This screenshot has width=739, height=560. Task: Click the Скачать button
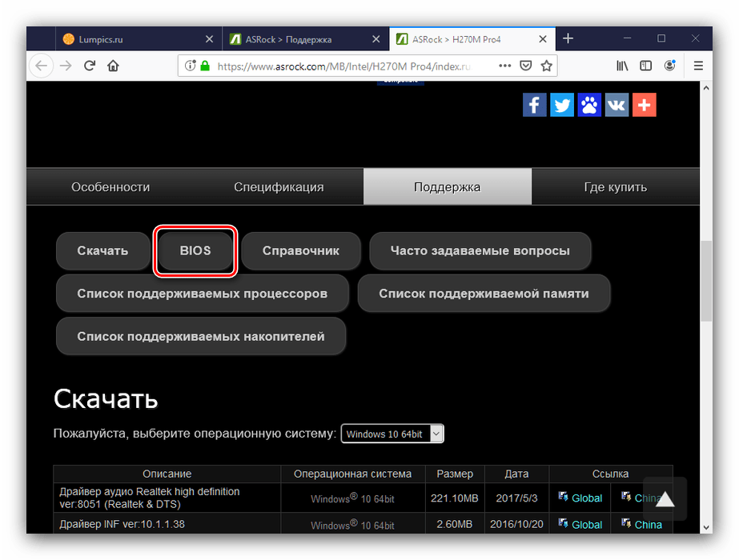point(102,250)
